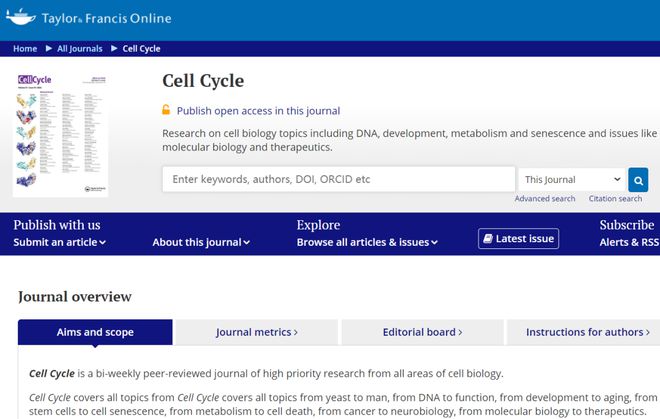Go to Home in the breadcrumb

tap(25, 48)
